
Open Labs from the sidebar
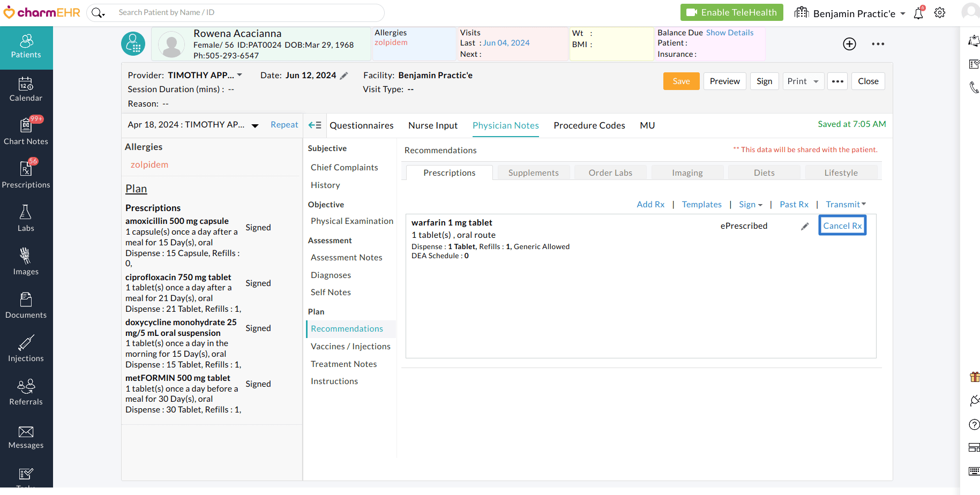pyautogui.click(x=26, y=219)
